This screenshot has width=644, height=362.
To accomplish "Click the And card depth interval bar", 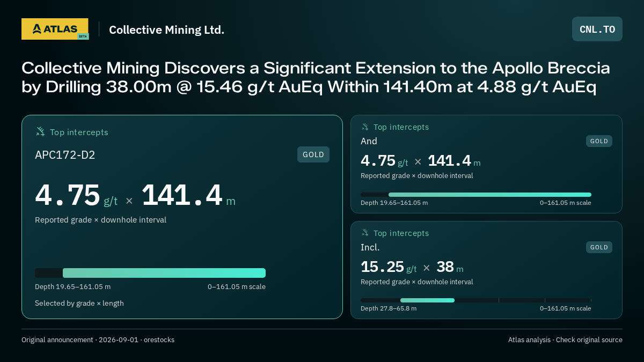I will tap(476, 195).
